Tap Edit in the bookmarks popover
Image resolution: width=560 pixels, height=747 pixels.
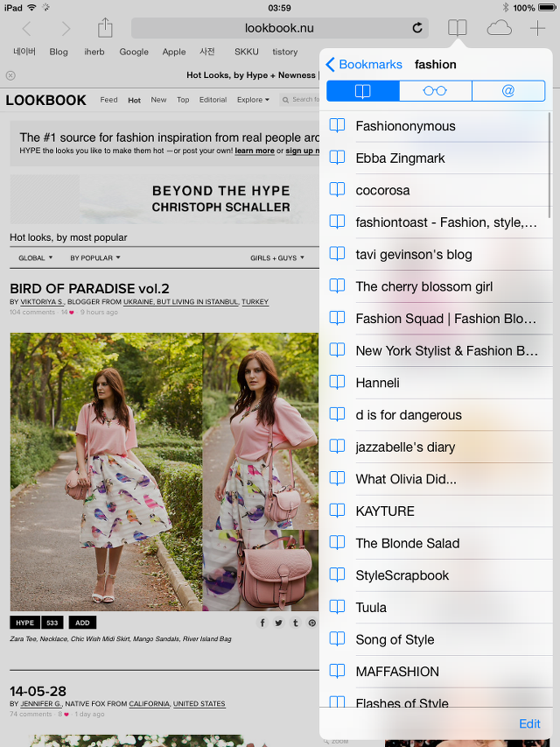point(529,723)
